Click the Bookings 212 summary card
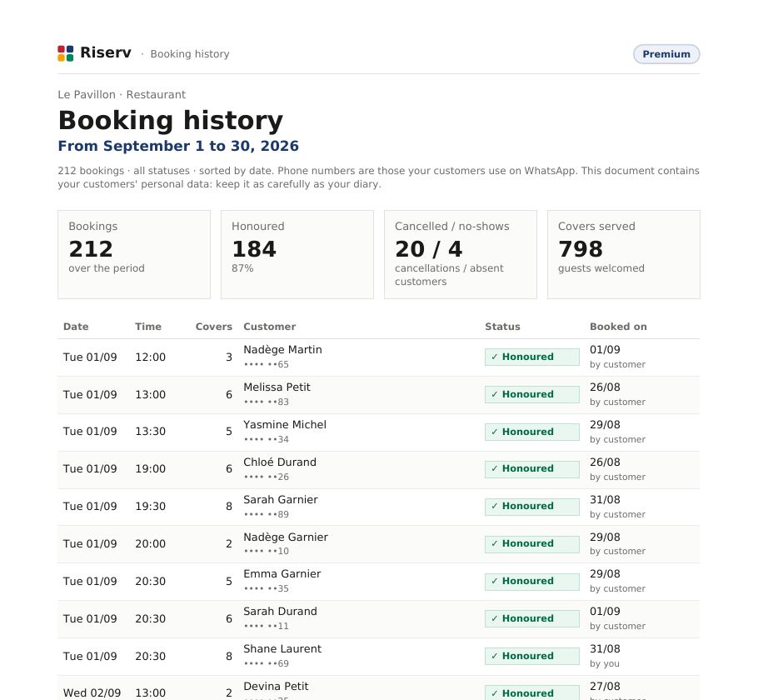This screenshot has width=758, height=700. pyautogui.click(x=134, y=254)
